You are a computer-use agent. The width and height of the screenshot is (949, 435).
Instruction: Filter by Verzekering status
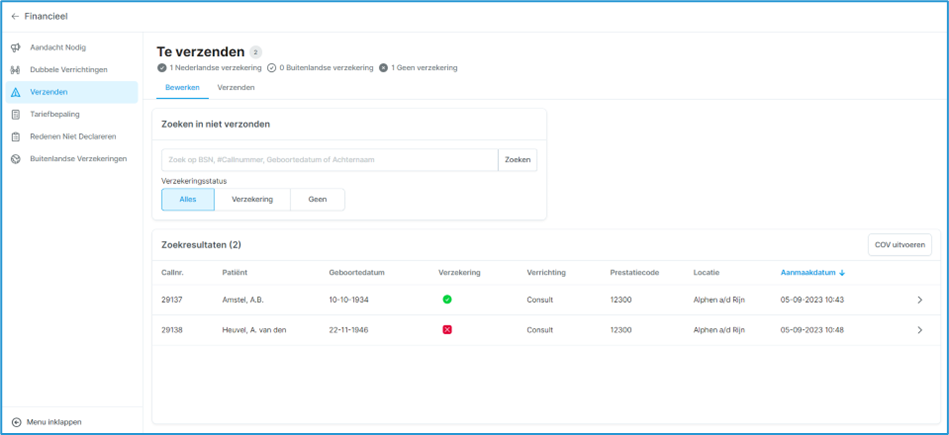252,199
